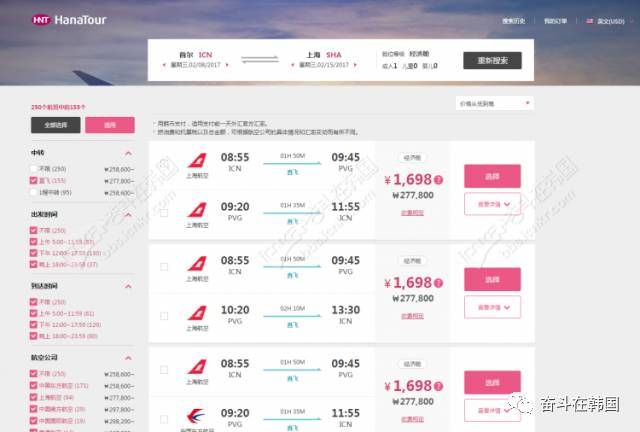Swap route using the double-arrow icon
Viewport: 640px width, 432px height.
pos(260,60)
